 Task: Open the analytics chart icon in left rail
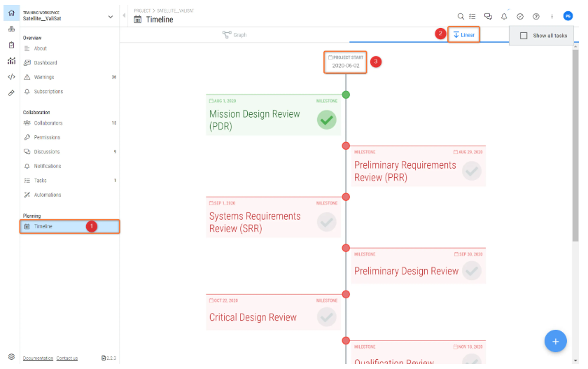(11, 61)
